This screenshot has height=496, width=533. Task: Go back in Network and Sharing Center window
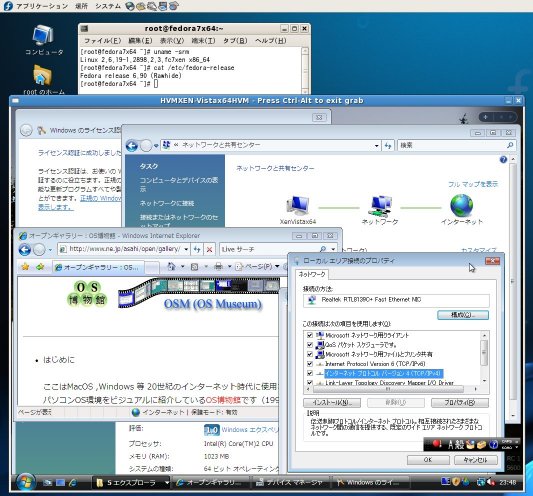[132, 146]
